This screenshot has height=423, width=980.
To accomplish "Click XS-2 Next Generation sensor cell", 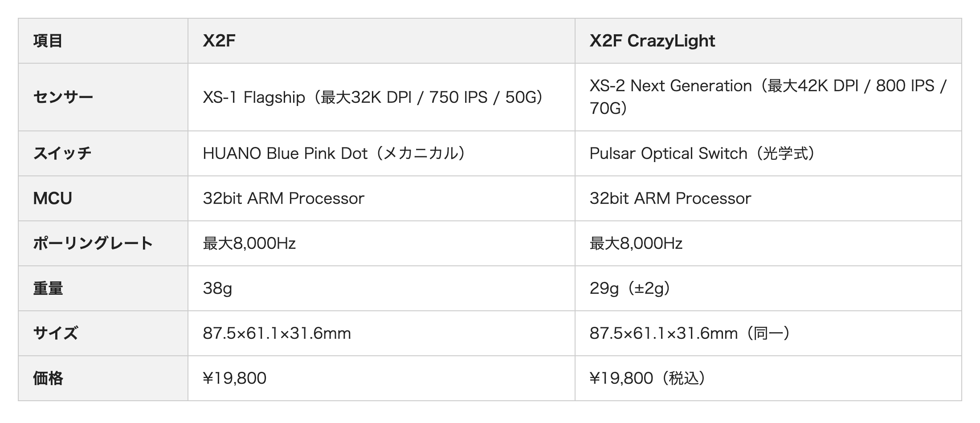I will click(768, 97).
